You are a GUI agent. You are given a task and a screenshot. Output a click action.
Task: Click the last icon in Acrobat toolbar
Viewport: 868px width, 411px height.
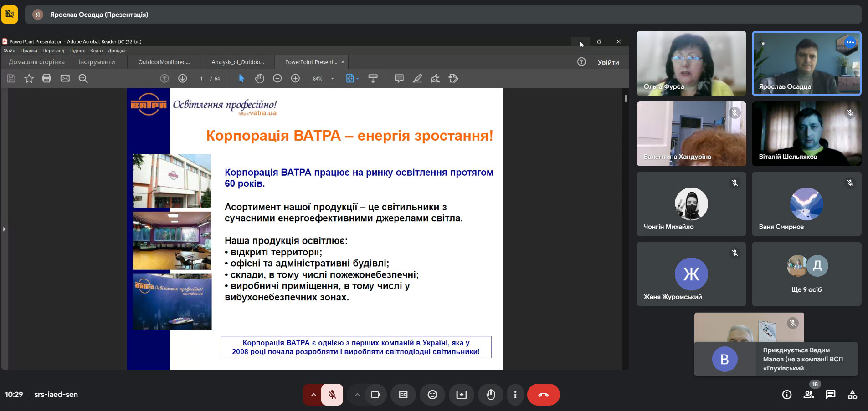click(453, 79)
